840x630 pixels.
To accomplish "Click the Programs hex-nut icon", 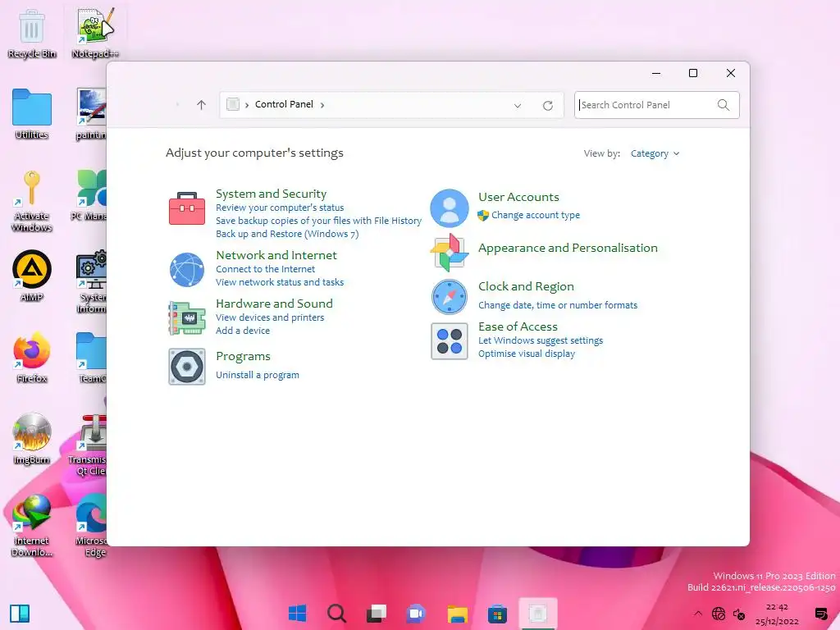I will 187,367.
